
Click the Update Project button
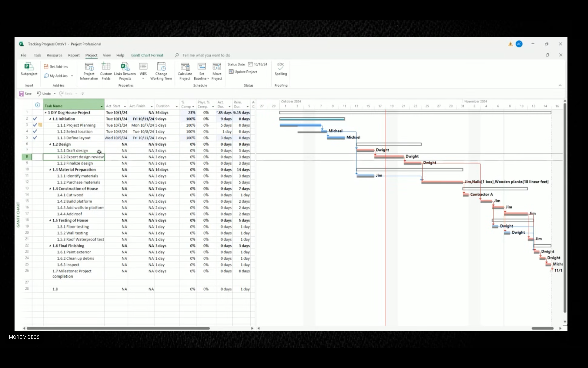243,72
